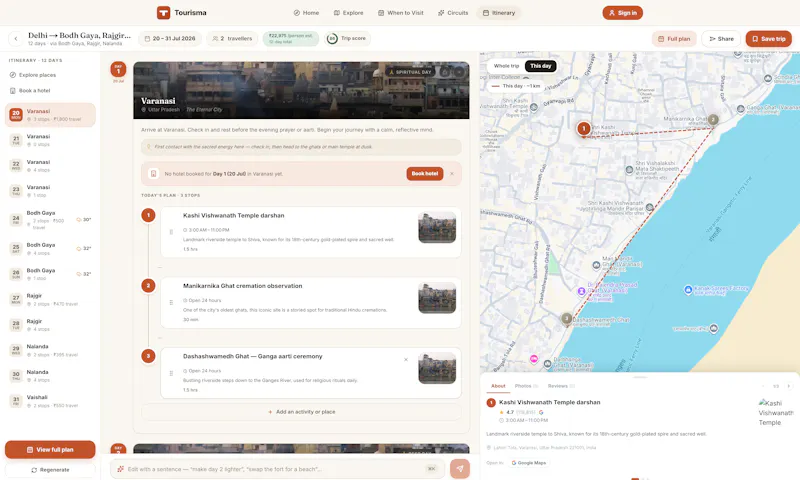Click drag handle of Dashashwamedh Ghat card
800x480 pixels.
point(171,373)
